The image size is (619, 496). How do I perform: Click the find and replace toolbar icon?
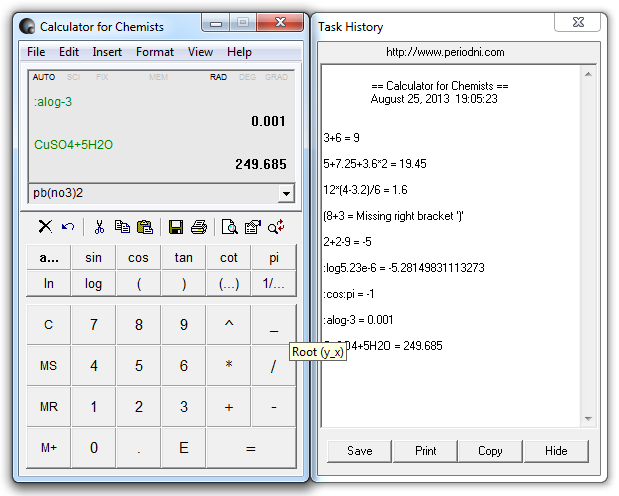pyautogui.click(x=276, y=227)
